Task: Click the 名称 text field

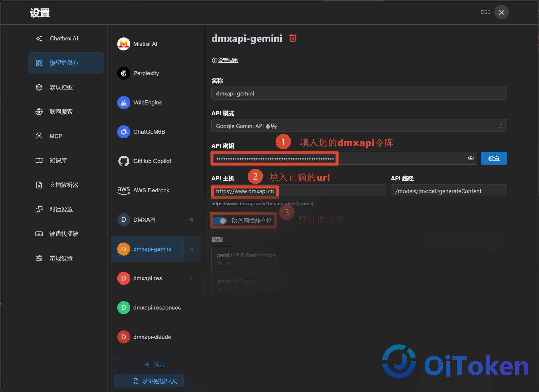Action: pyautogui.click(x=359, y=93)
